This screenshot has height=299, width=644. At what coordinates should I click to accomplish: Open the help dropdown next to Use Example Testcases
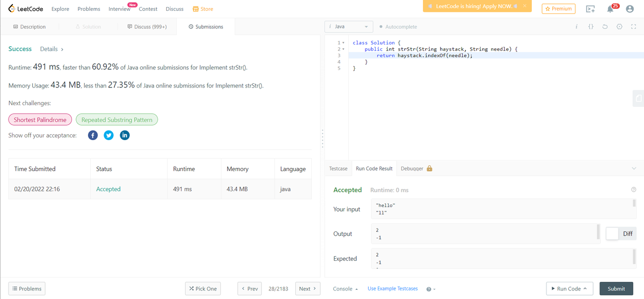tap(430, 289)
